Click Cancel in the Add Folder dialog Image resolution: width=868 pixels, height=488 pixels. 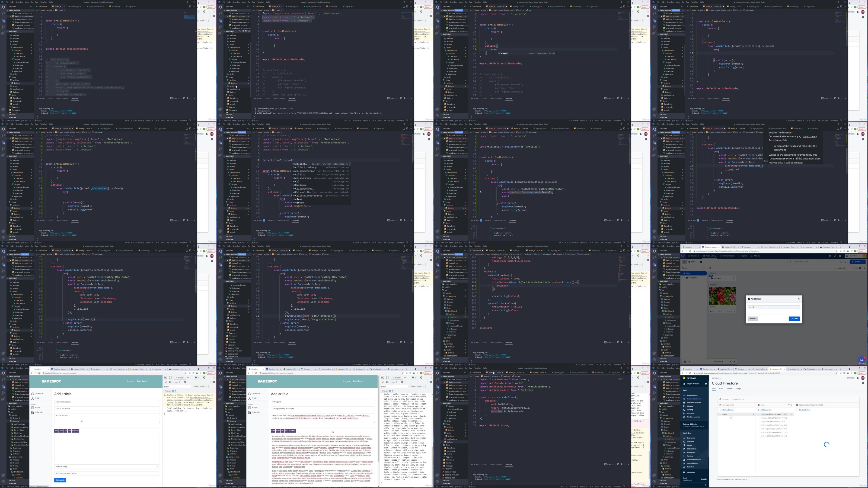pos(753,319)
